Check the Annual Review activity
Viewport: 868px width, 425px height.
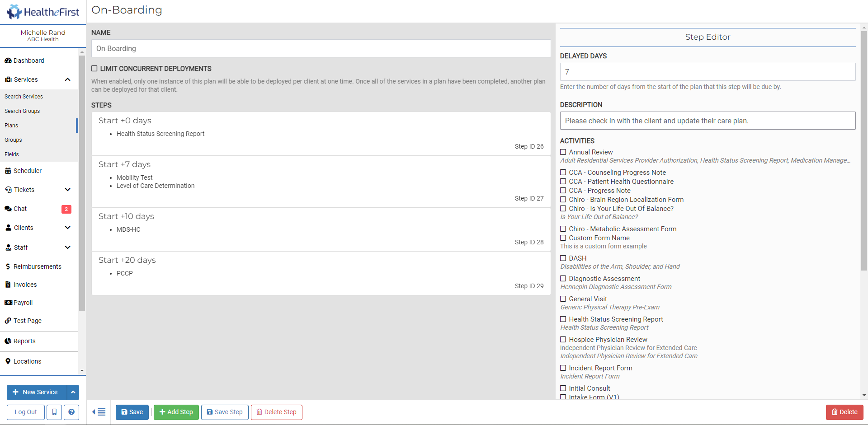(x=563, y=152)
